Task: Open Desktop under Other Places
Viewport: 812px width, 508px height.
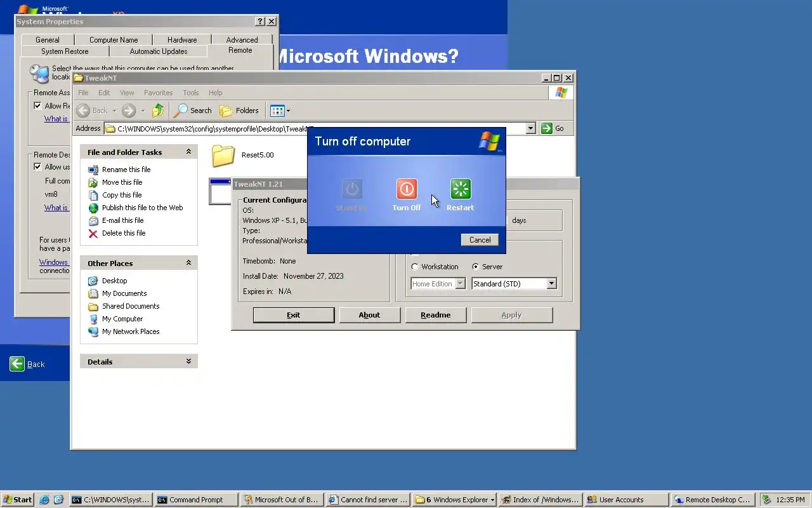Action: point(114,281)
